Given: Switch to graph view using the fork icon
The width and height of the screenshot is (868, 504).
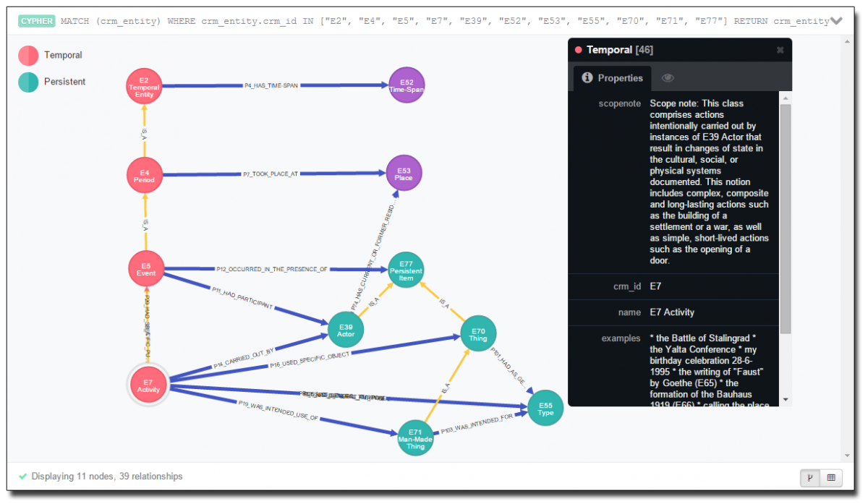Looking at the screenshot, I should pos(809,478).
